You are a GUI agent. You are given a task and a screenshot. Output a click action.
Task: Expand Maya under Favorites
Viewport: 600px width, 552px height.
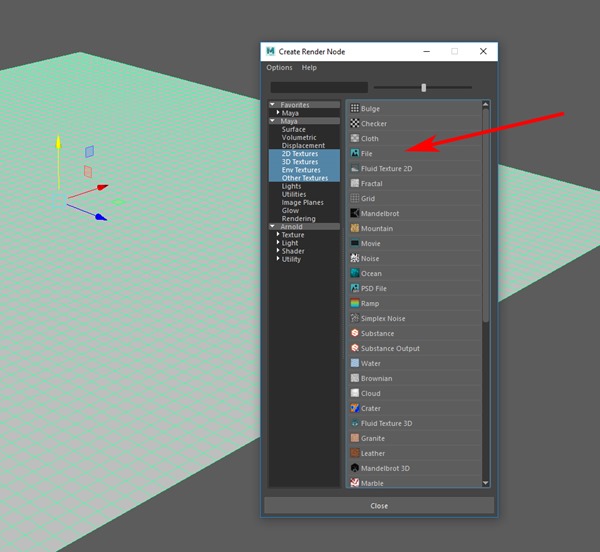pyautogui.click(x=278, y=112)
